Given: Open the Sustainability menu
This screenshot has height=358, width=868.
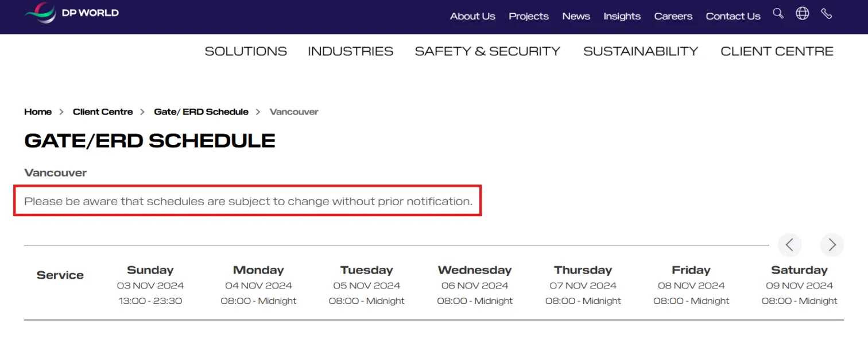Looking at the screenshot, I should 641,51.
